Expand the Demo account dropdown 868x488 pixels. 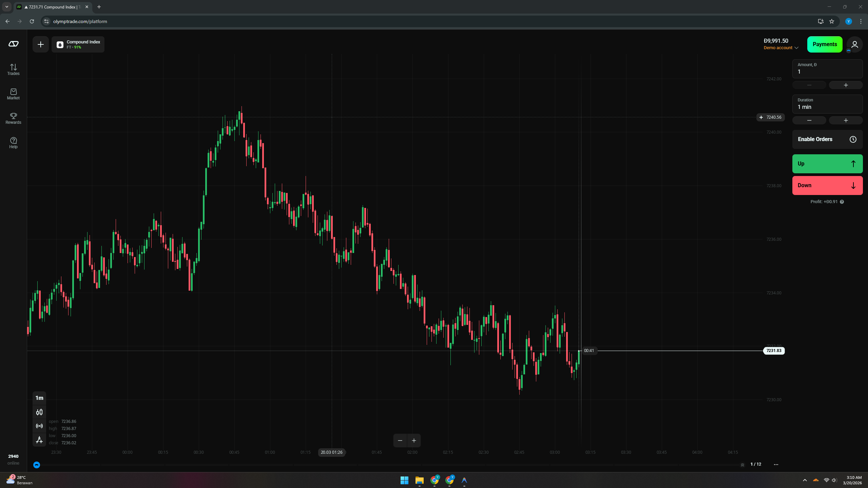(781, 48)
